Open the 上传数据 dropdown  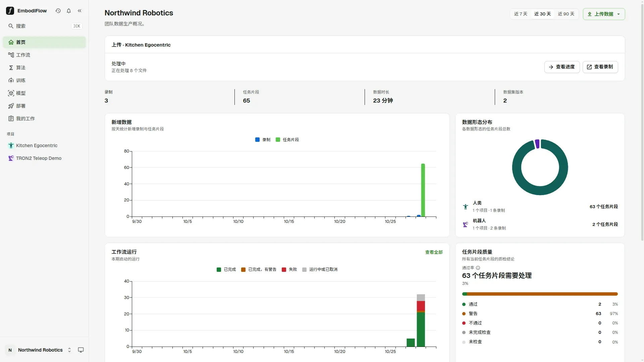[604, 14]
